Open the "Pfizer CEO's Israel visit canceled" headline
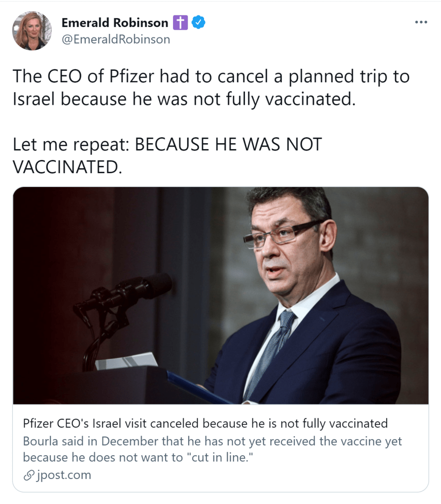Viewport: 441px width, 504px height. pos(205,423)
